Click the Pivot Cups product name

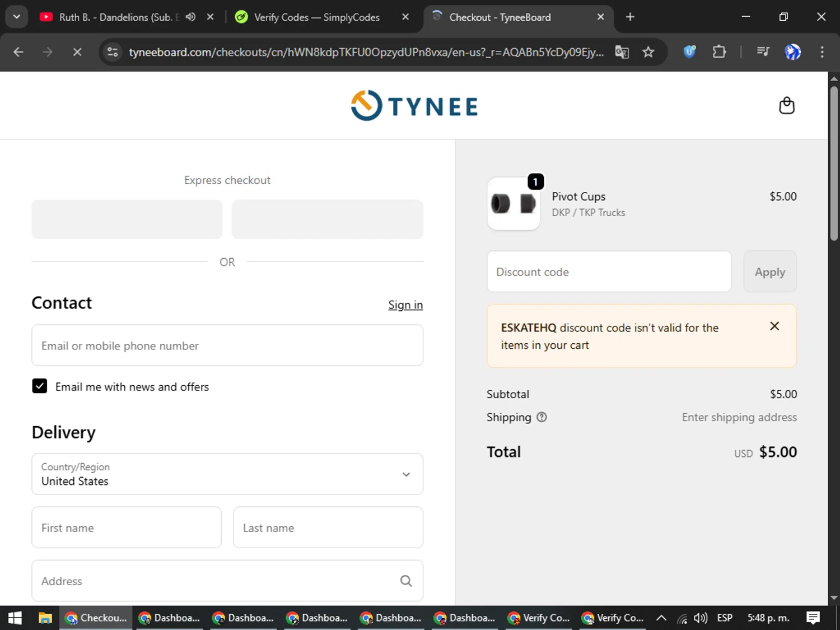578,197
